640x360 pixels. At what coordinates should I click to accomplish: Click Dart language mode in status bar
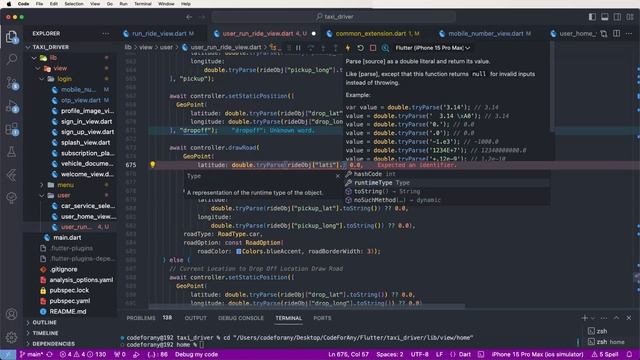[464, 354]
